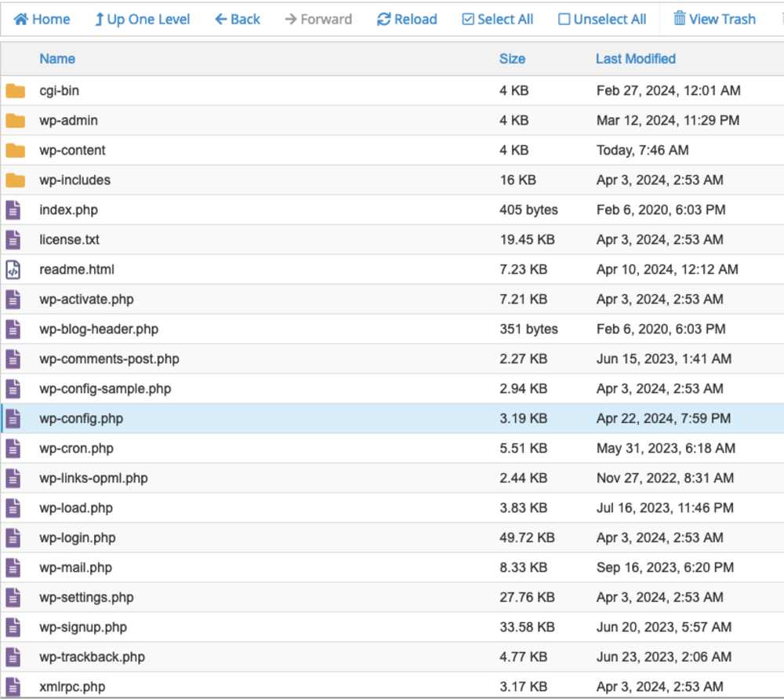Select the index.php file name
The height and width of the screenshot is (699, 784).
point(68,210)
